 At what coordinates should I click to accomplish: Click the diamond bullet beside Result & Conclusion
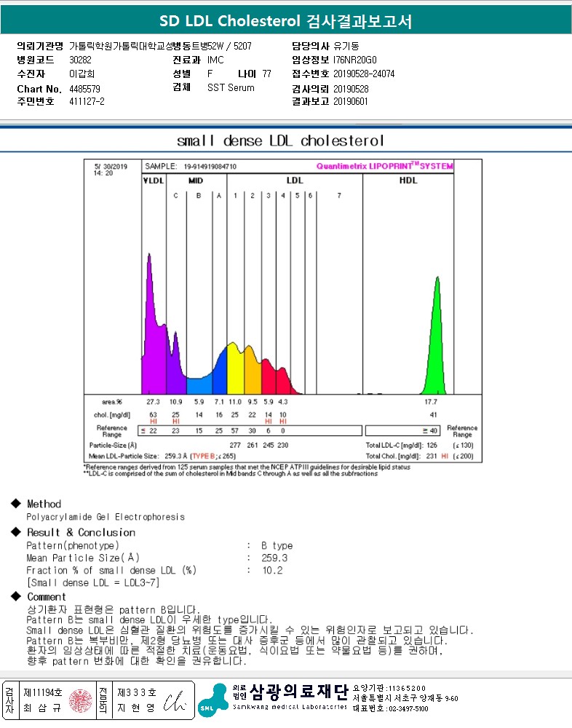click(15, 532)
